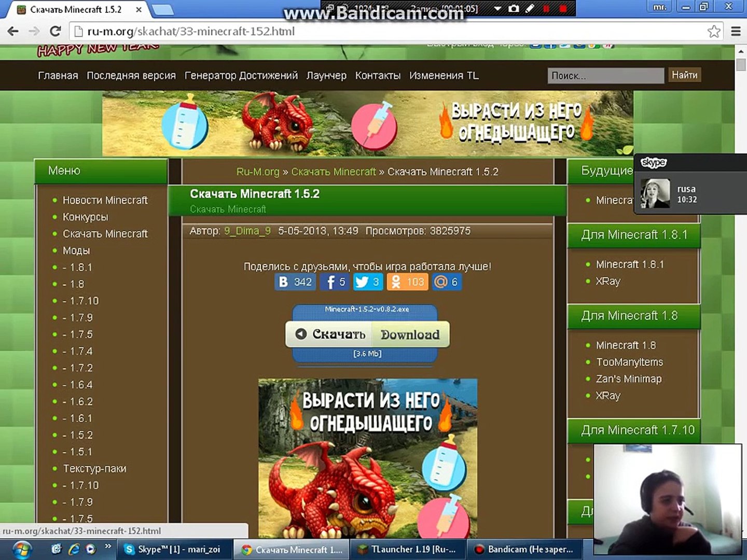Switch to Skype taskbar window
This screenshot has width=747, height=560.
[174, 549]
